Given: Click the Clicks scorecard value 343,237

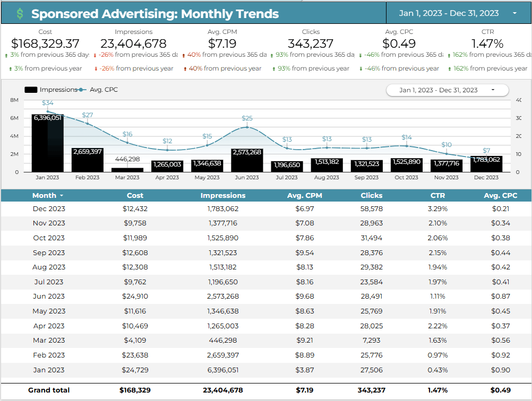Looking at the screenshot, I should tap(311, 43).
